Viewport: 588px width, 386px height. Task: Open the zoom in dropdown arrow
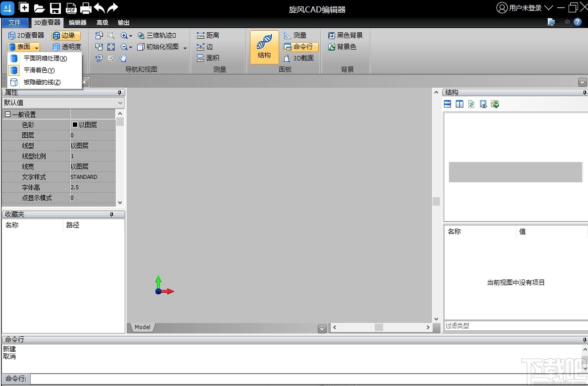click(x=131, y=36)
